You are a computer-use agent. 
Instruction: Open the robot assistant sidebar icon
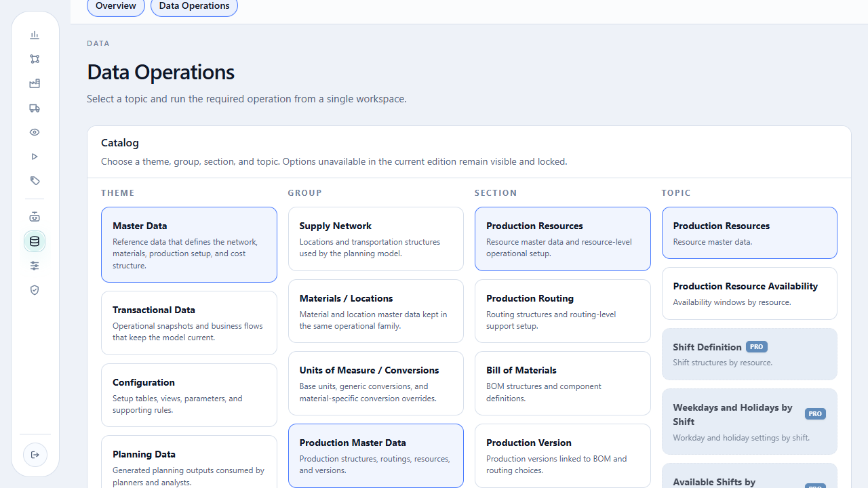click(x=35, y=217)
